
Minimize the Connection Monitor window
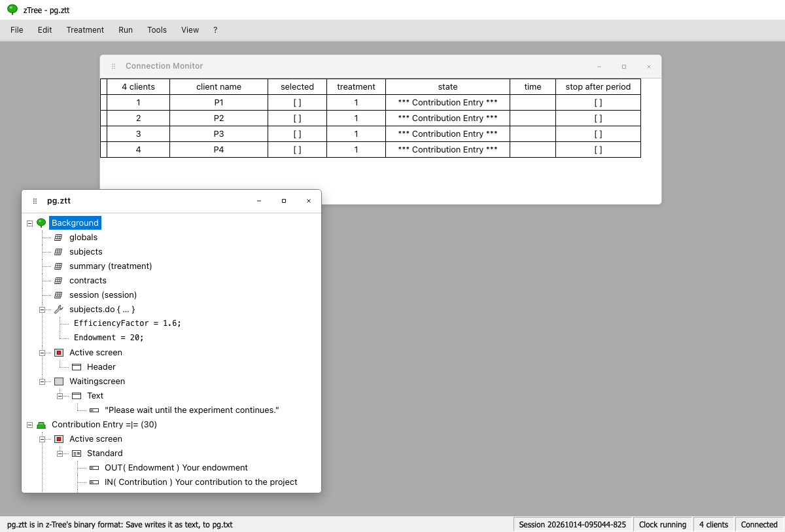point(599,67)
